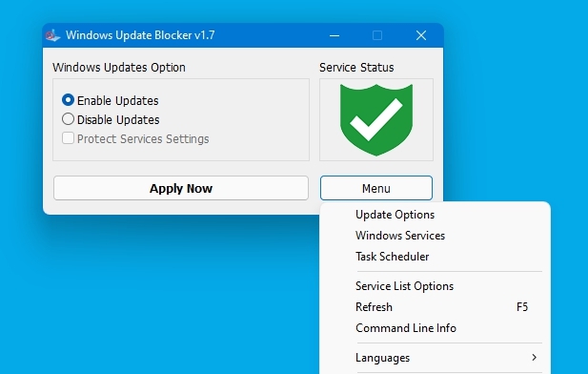Click the Apply Now button

click(181, 188)
